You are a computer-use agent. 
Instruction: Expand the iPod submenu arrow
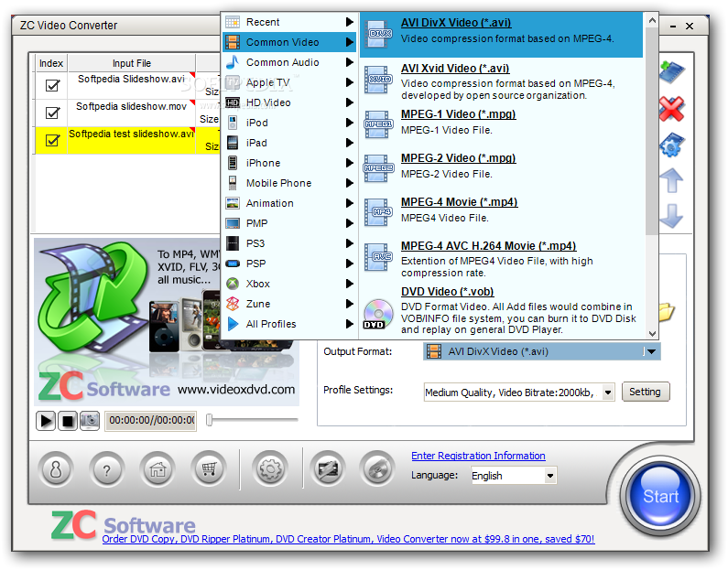point(350,123)
